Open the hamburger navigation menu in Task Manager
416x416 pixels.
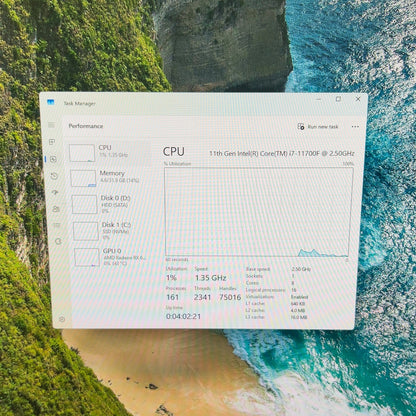coord(51,125)
